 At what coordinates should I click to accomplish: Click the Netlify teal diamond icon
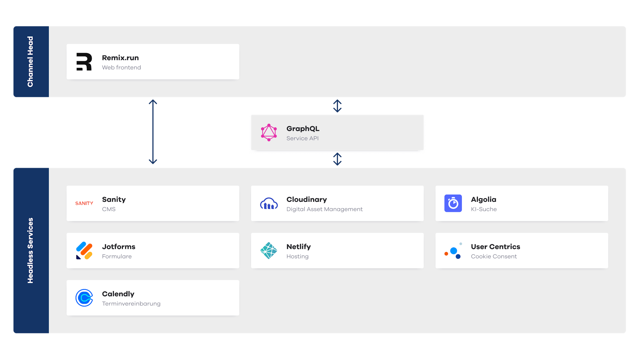(x=269, y=251)
